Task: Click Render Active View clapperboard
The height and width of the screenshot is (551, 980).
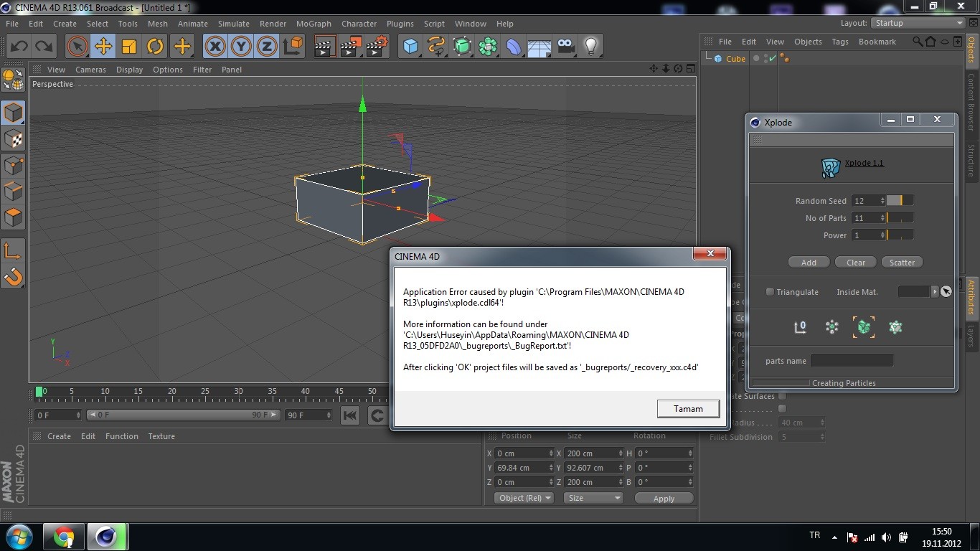Action: [326, 47]
